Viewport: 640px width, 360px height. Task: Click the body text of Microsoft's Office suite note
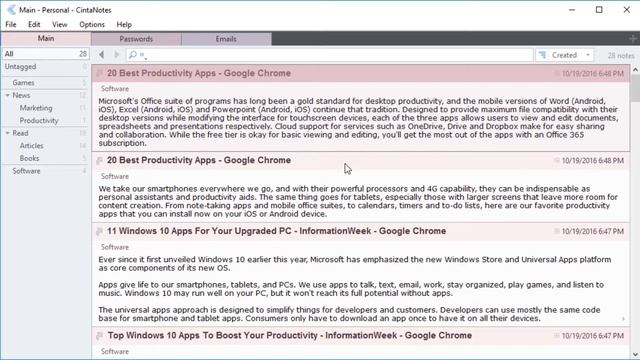(x=358, y=122)
